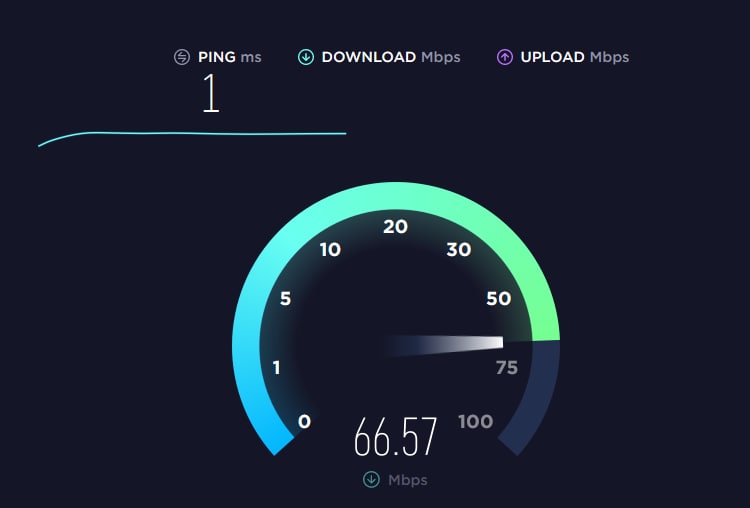Click the speedometer needle

(x=442, y=345)
